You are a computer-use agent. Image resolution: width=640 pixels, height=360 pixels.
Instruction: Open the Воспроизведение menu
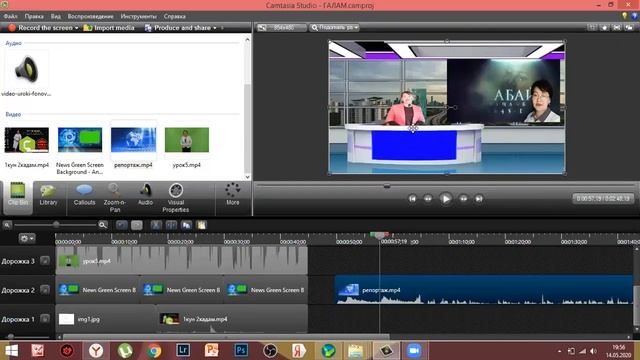coord(91,16)
